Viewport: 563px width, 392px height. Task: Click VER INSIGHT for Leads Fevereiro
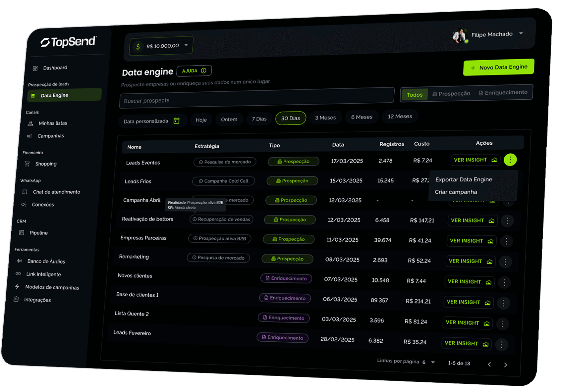point(467,343)
